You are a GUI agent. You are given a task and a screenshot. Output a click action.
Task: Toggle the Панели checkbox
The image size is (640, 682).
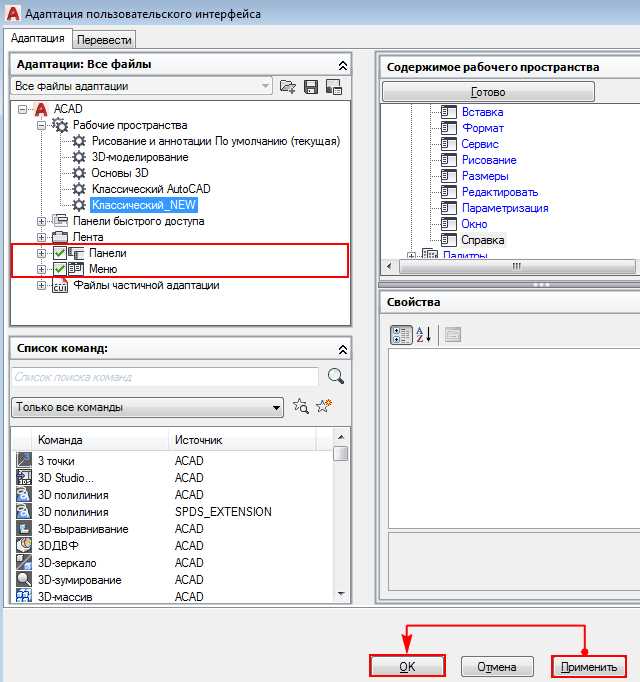tap(60, 253)
